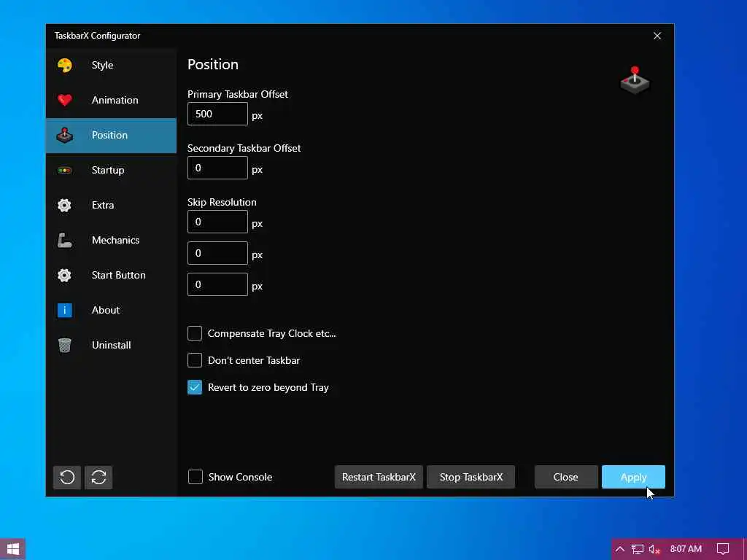Toggle the Show Console checkbox
747x560 pixels.
[x=196, y=477]
